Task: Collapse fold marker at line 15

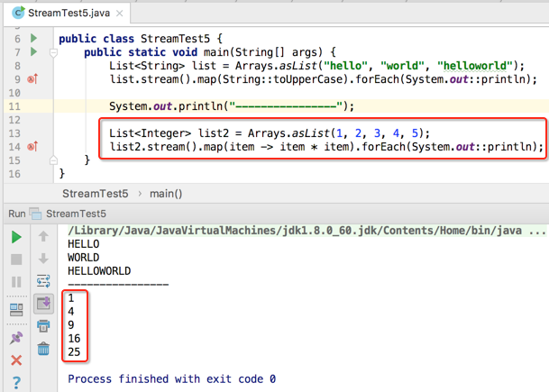Action: 53,160
